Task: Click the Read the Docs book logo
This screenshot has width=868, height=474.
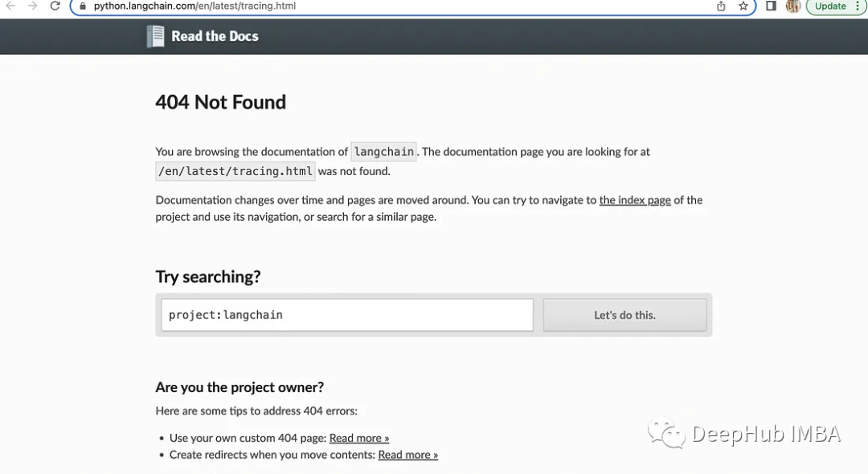Action: pyautogui.click(x=156, y=36)
